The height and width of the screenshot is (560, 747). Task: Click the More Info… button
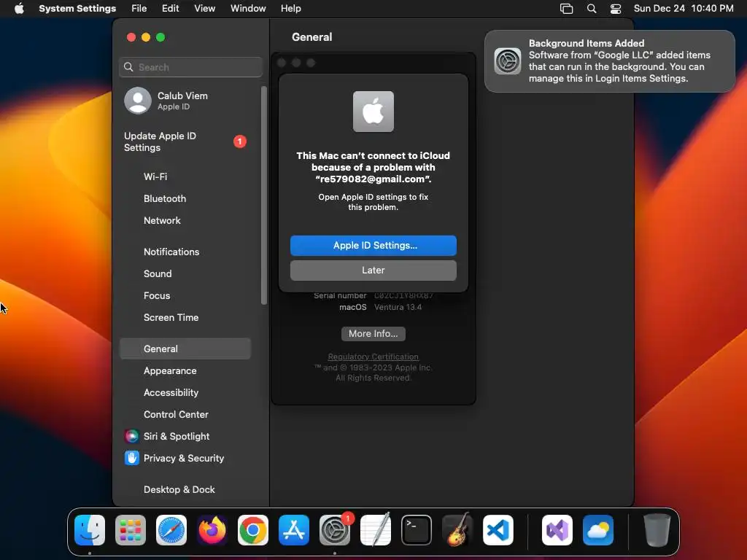373,334
